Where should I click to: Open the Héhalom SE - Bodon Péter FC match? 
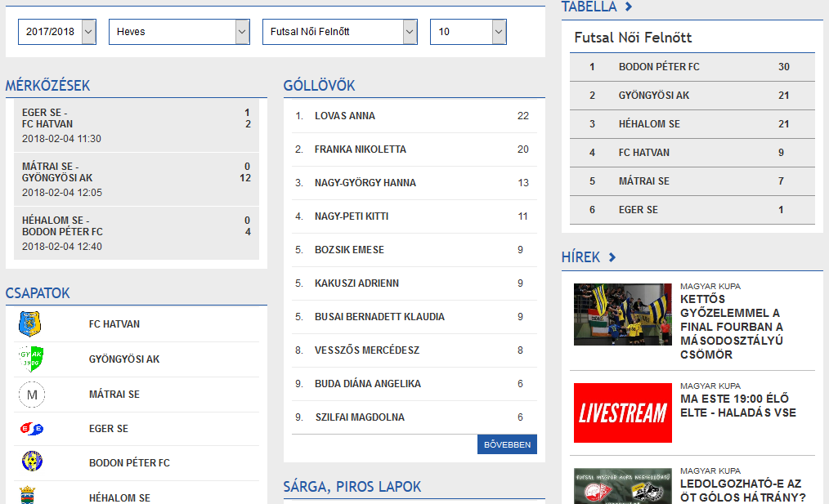137,233
